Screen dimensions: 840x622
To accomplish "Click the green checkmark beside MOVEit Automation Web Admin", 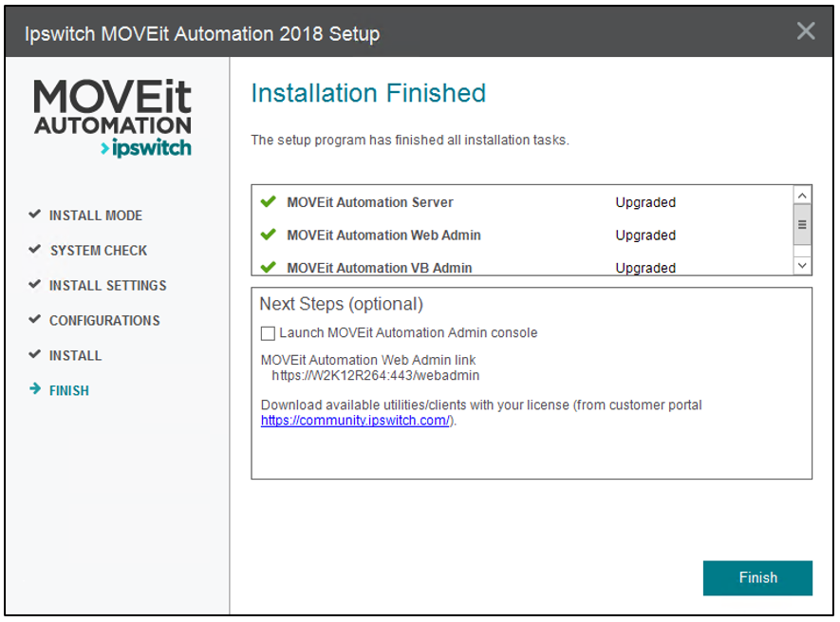I will tap(269, 236).
